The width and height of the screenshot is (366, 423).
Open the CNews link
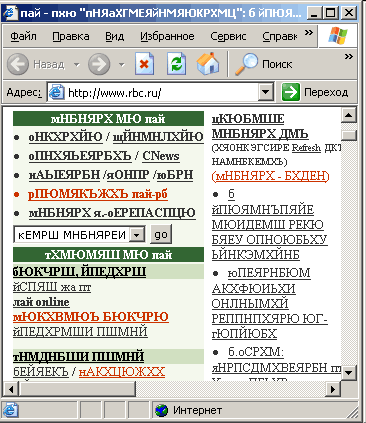[161, 156]
